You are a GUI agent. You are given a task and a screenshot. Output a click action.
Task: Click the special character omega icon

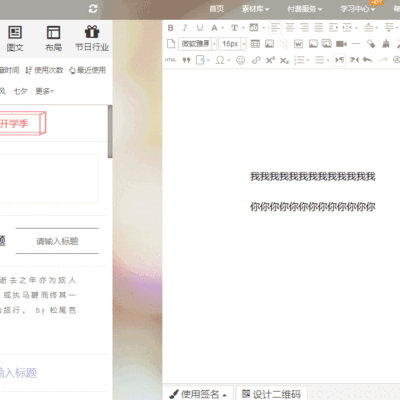pos(220,60)
